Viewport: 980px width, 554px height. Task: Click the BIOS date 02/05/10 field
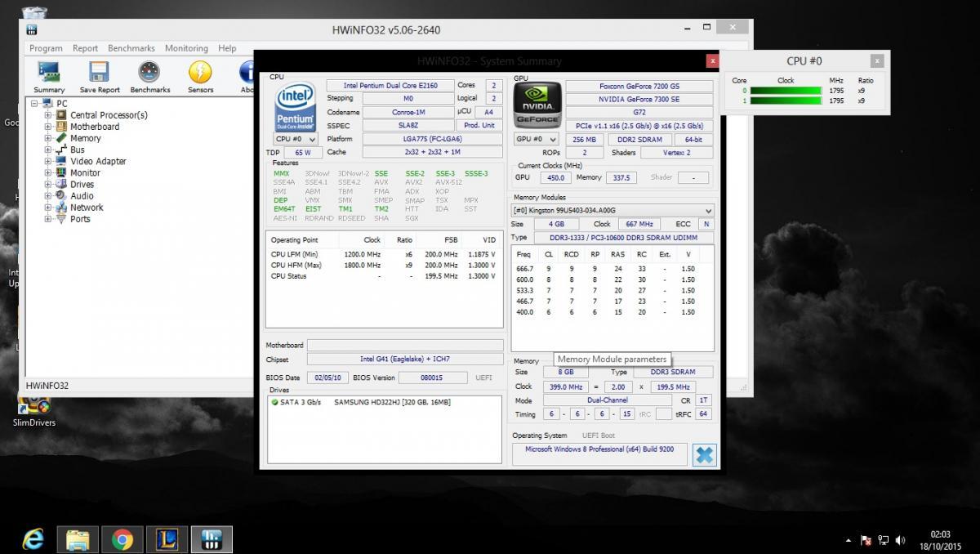tap(328, 378)
